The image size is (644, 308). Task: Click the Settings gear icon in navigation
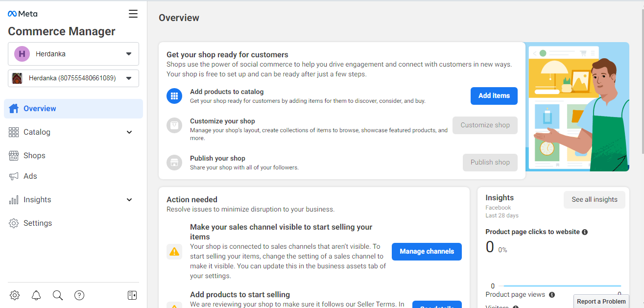(x=14, y=223)
